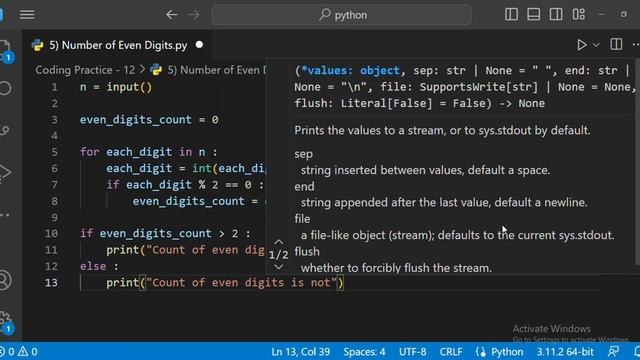This screenshot has width=640, height=360.
Task: Show next signature with the down chevron
Action: point(278,267)
